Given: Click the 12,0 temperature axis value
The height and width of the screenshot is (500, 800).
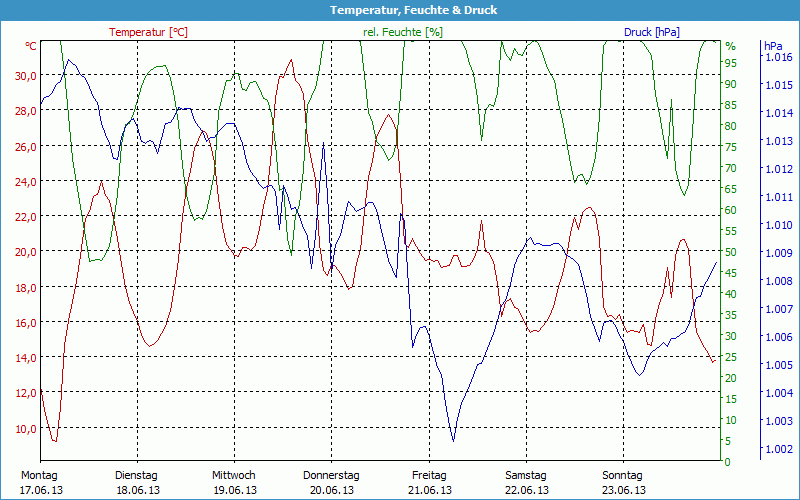Looking at the screenshot, I should coord(26,393).
